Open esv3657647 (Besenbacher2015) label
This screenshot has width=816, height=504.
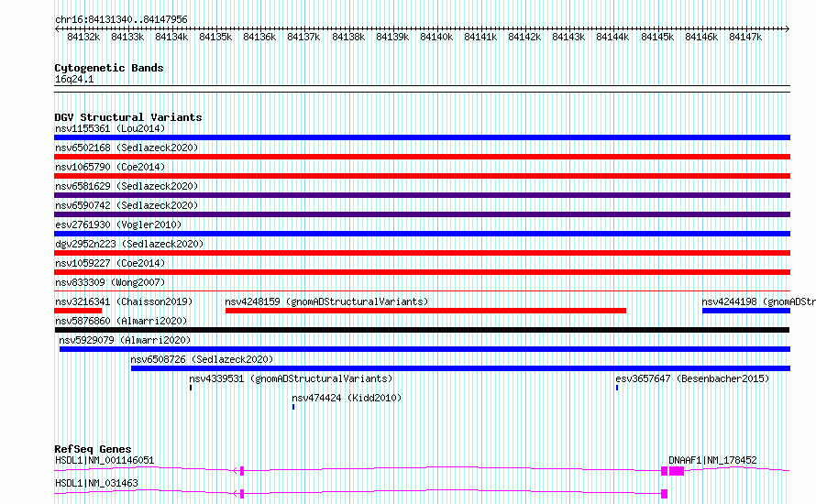point(692,378)
